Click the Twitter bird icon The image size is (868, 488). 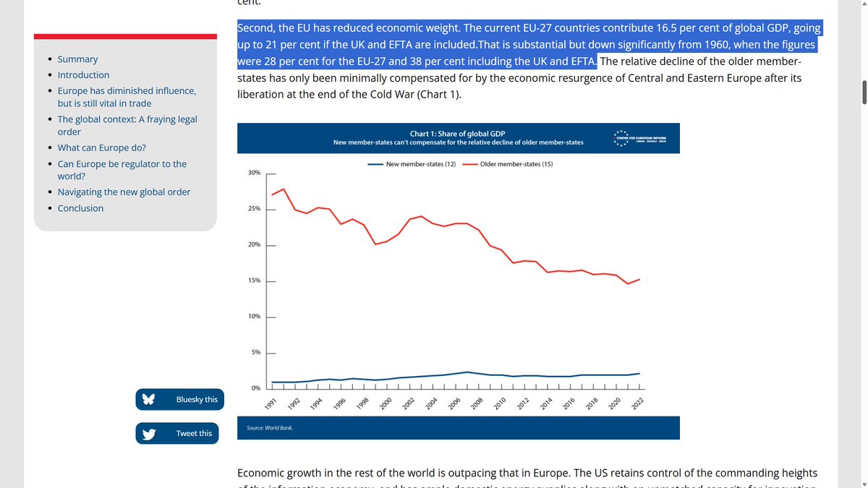(148, 434)
